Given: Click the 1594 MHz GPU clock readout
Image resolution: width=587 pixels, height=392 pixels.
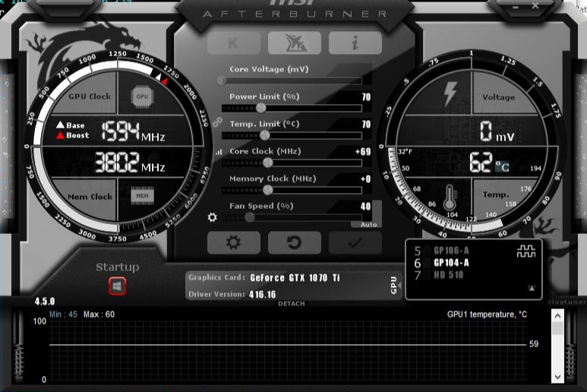Looking at the screenshot, I should tap(133, 131).
